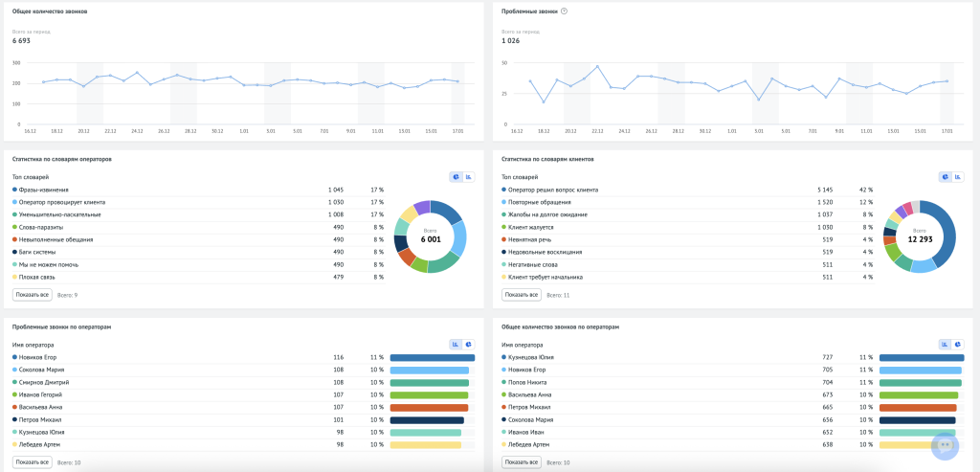The image size is (980, 472).
Task: Open the chat bubble widget
Action: pyautogui.click(x=945, y=445)
